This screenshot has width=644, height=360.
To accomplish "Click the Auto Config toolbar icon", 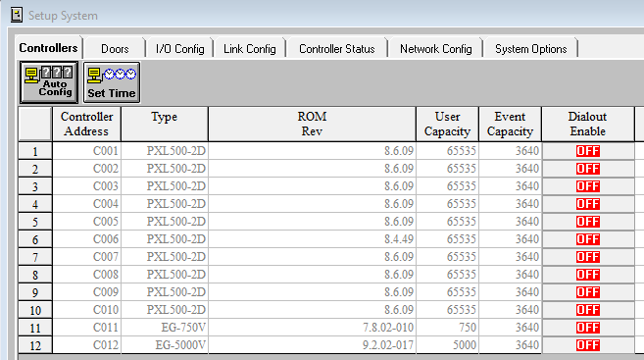I will click(x=49, y=82).
